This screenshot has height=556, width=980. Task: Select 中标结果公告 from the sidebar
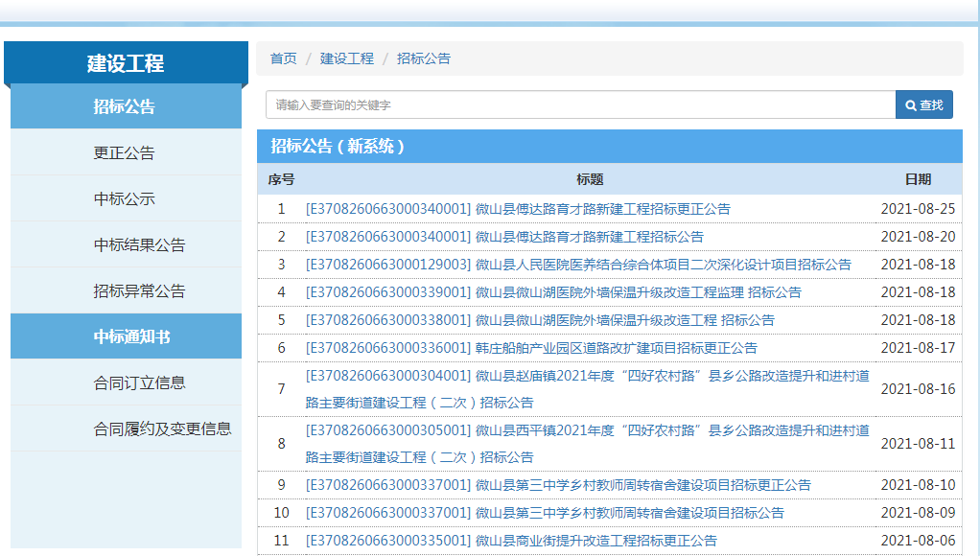pyautogui.click(x=139, y=244)
